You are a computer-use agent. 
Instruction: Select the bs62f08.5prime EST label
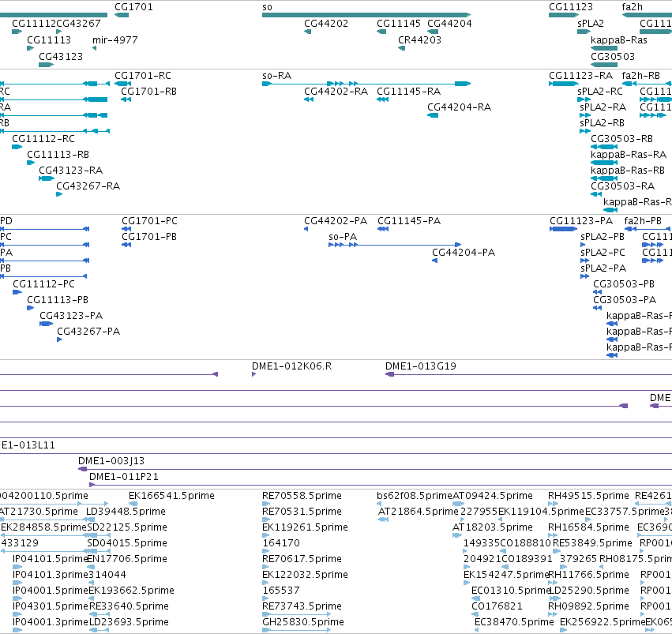(x=415, y=496)
